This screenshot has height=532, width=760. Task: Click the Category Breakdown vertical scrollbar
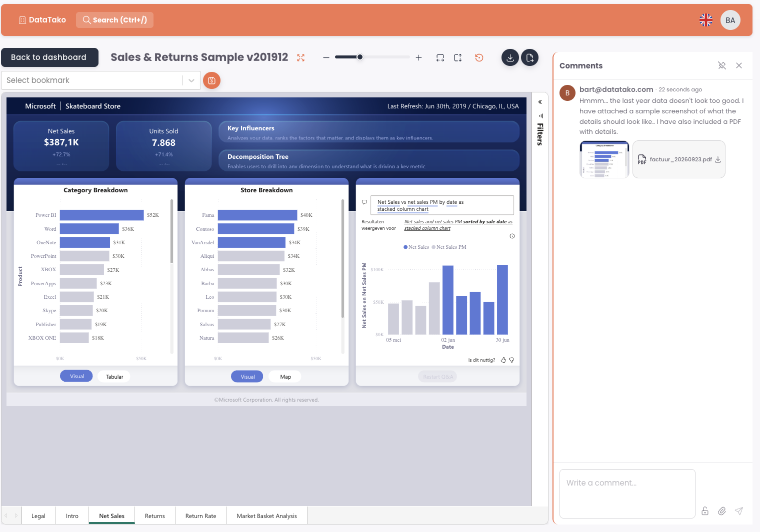click(171, 231)
